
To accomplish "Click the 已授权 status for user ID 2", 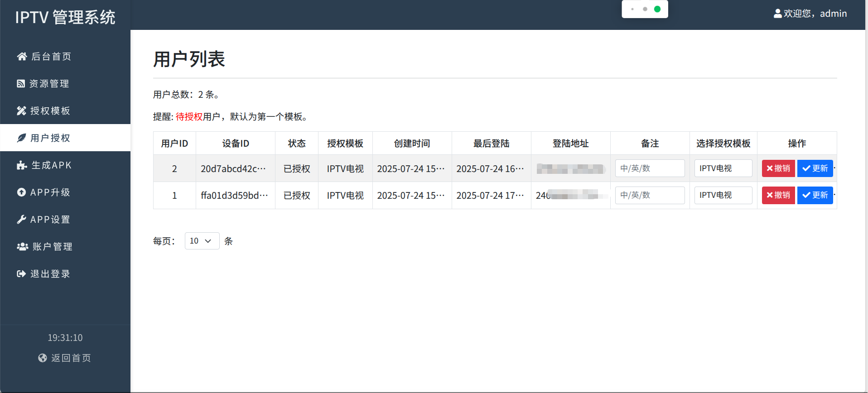I will point(297,168).
